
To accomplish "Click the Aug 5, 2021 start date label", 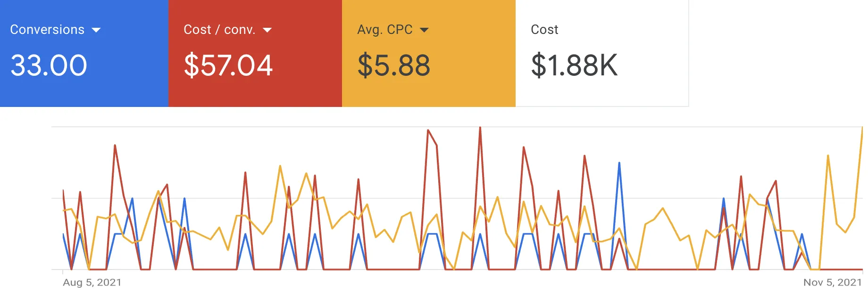I will tap(92, 282).
